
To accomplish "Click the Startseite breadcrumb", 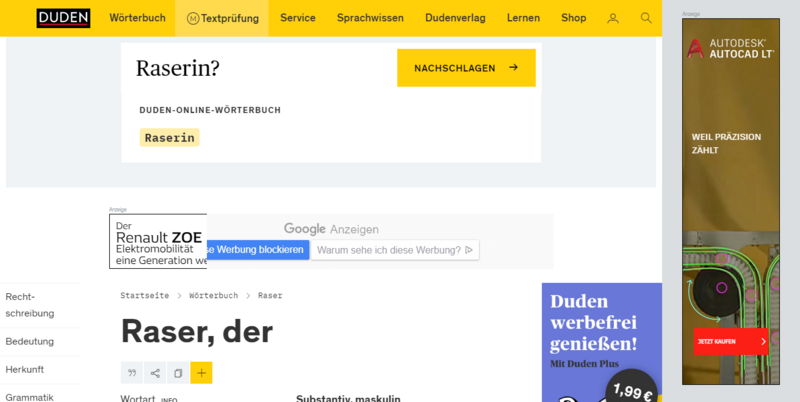I will click(x=144, y=295).
